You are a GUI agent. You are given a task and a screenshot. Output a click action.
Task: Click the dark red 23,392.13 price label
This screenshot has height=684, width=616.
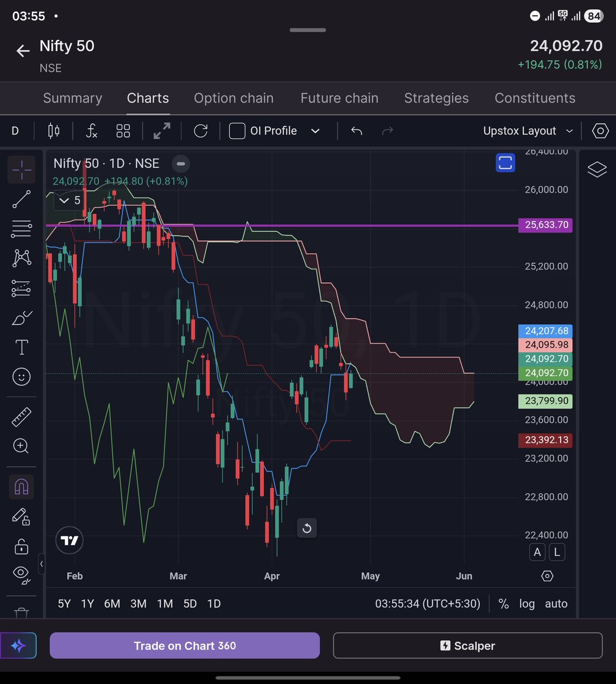click(x=546, y=440)
